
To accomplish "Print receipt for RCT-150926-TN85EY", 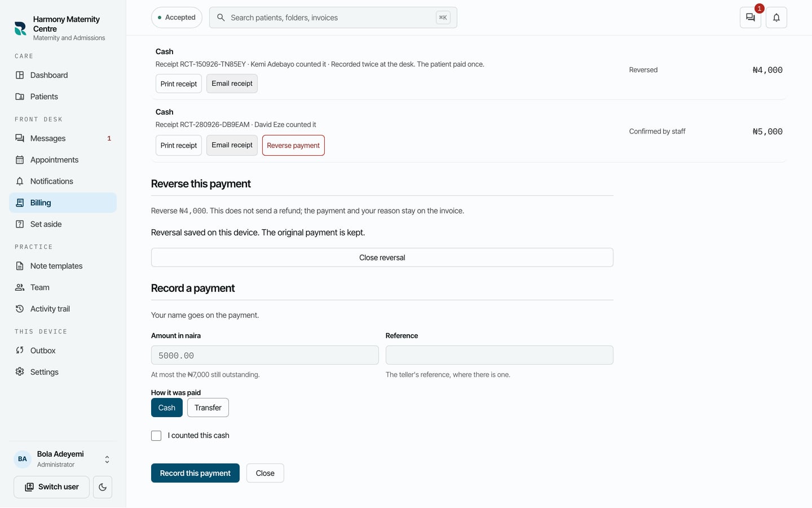I will tap(179, 84).
